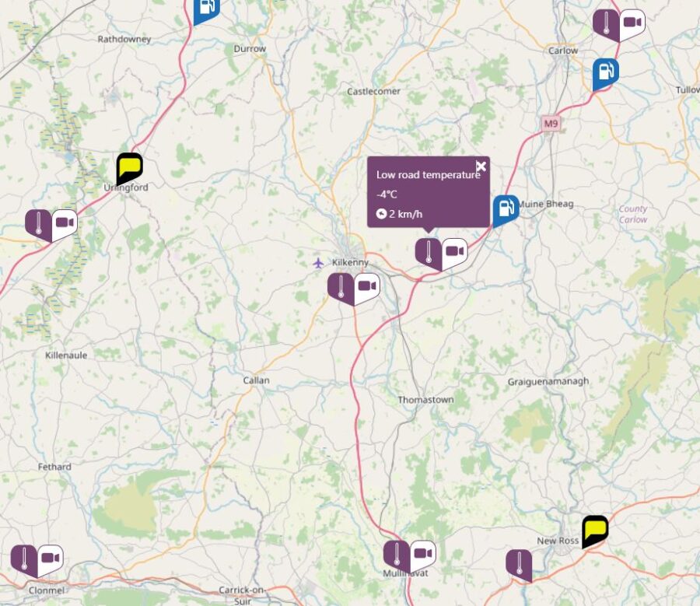
Task: Click the yellow alert marker near New Ross
Action: point(595,531)
